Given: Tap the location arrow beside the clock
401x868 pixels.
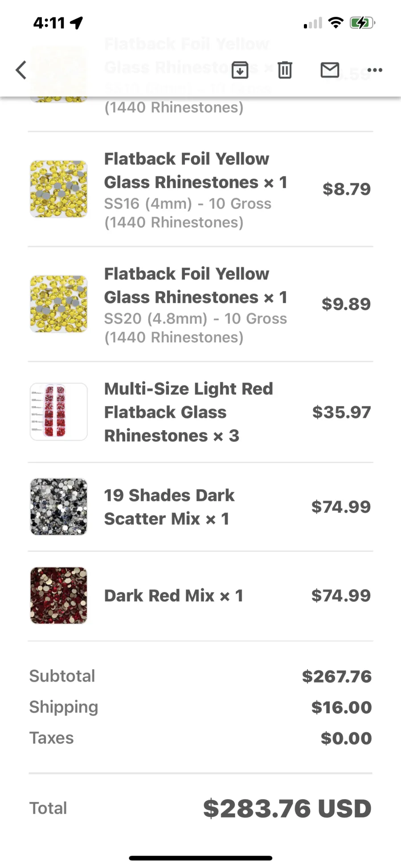Looking at the screenshot, I should (x=77, y=22).
